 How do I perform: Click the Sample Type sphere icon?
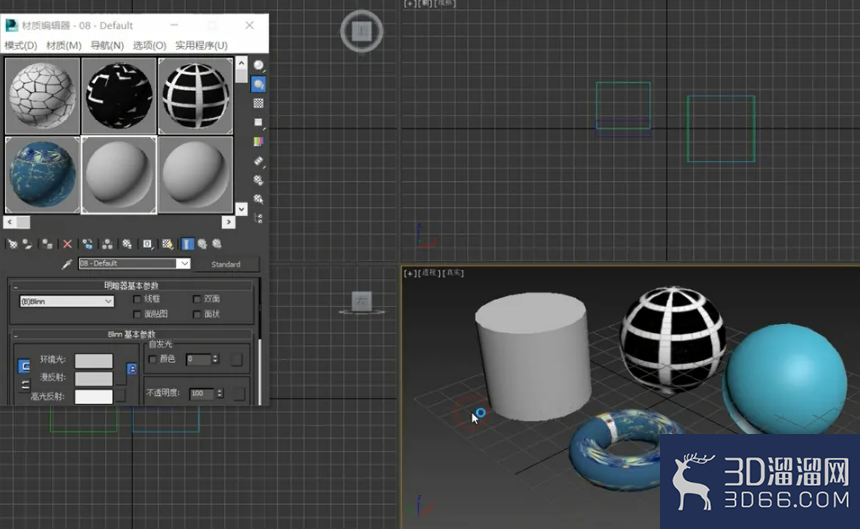coord(258,66)
